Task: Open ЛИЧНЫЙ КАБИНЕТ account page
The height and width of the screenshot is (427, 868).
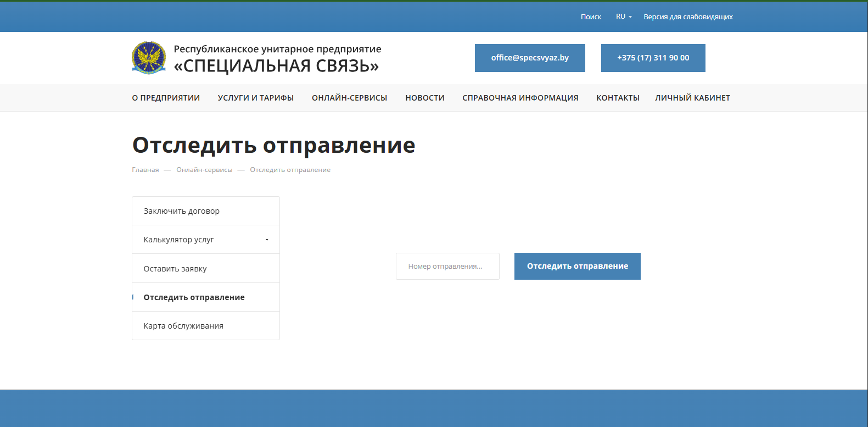Action: pyautogui.click(x=692, y=98)
